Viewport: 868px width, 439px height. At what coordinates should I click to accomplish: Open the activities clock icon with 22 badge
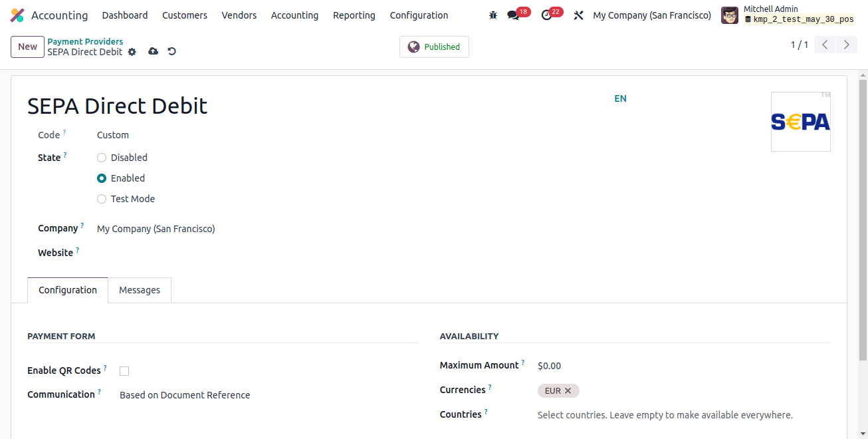(x=546, y=15)
